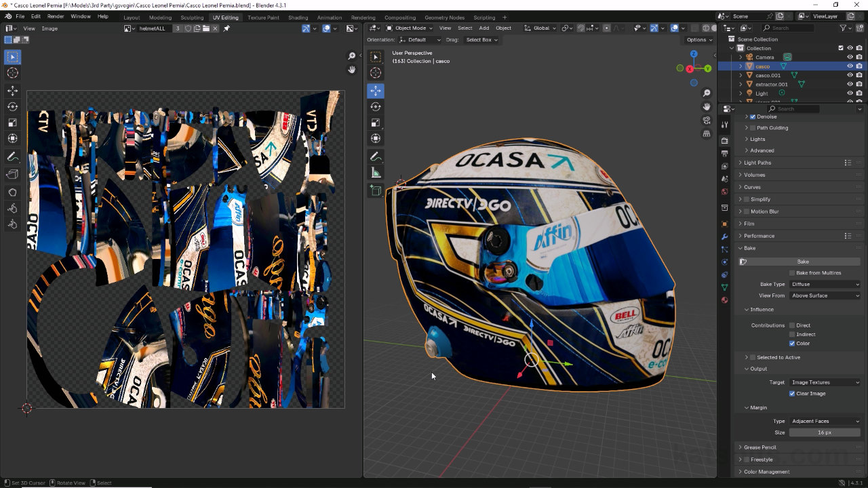Open the Add menu in 3D viewport

[x=484, y=28]
